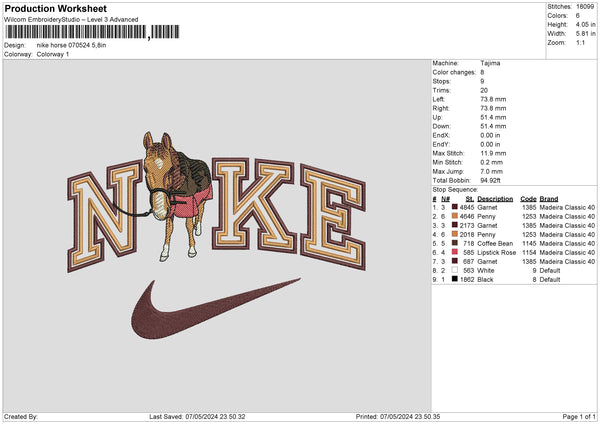600x424 pixels.
Task: Click "Wilcom EmbroideryStudio – Level 3 Advanced" text
Action: pos(71,20)
